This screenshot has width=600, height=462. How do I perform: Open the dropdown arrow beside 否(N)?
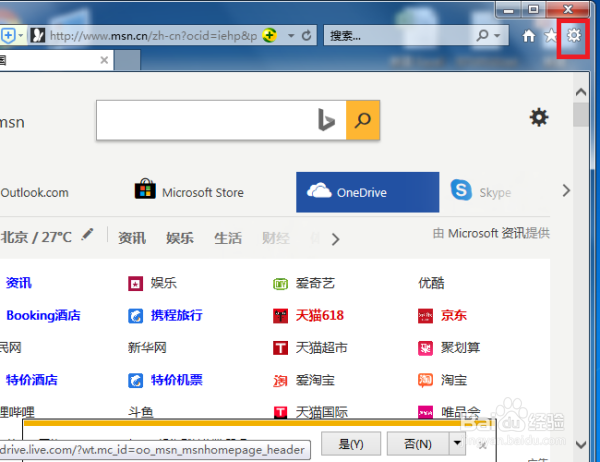pos(457,443)
